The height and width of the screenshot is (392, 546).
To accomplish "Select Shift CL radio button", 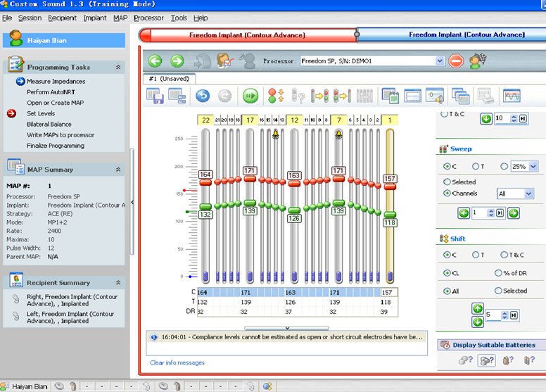I will (x=447, y=273).
